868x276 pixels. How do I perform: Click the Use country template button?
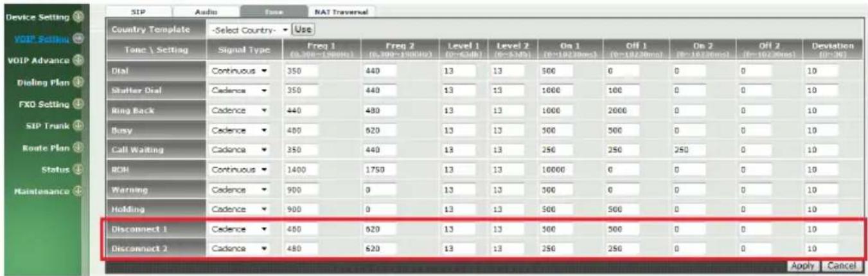point(302,30)
